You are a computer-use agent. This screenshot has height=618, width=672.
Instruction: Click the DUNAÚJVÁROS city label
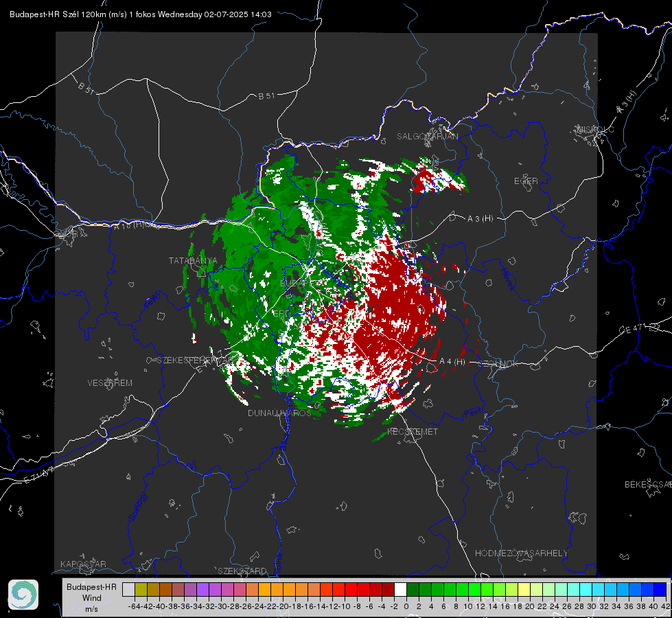pyautogui.click(x=279, y=413)
